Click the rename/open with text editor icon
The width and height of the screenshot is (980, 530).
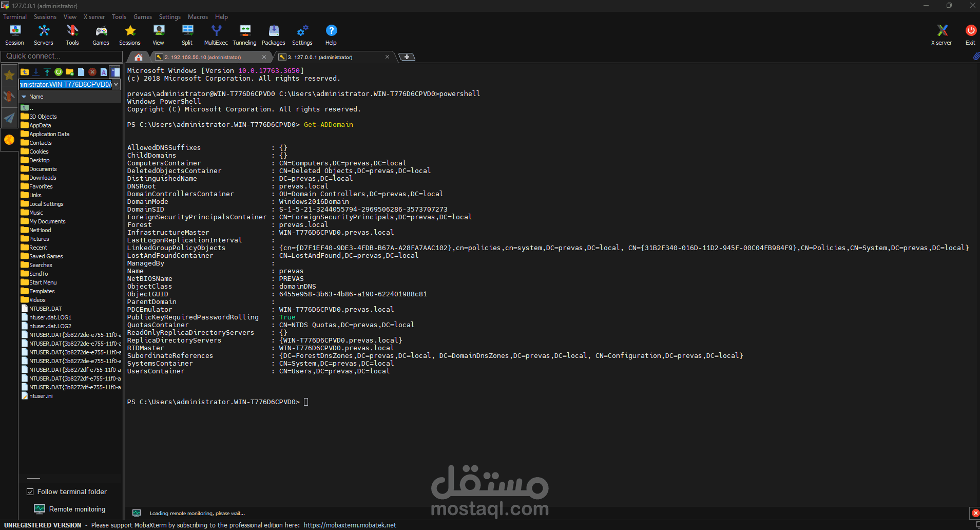104,72
